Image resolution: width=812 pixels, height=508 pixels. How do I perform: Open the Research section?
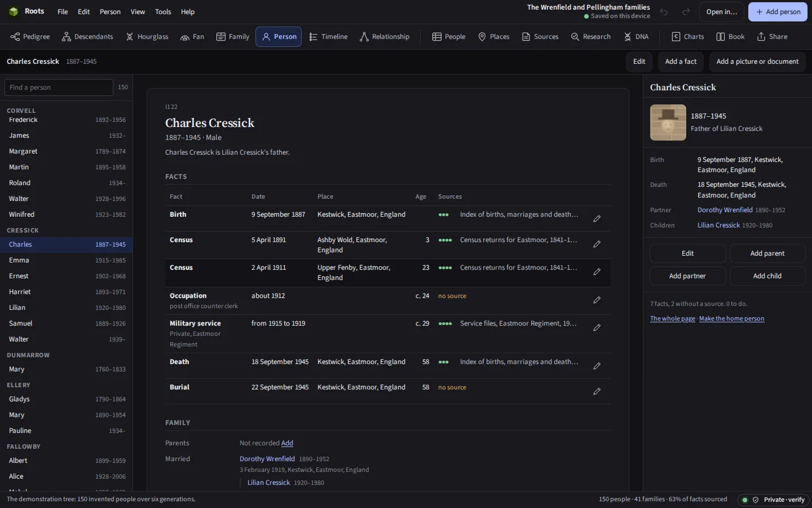click(x=591, y=37)
